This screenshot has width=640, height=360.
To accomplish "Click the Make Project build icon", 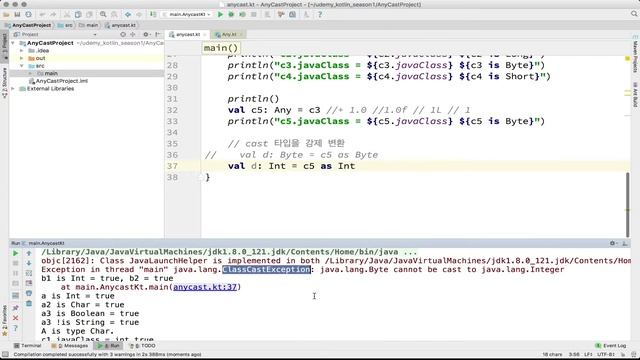I will 153,15.
